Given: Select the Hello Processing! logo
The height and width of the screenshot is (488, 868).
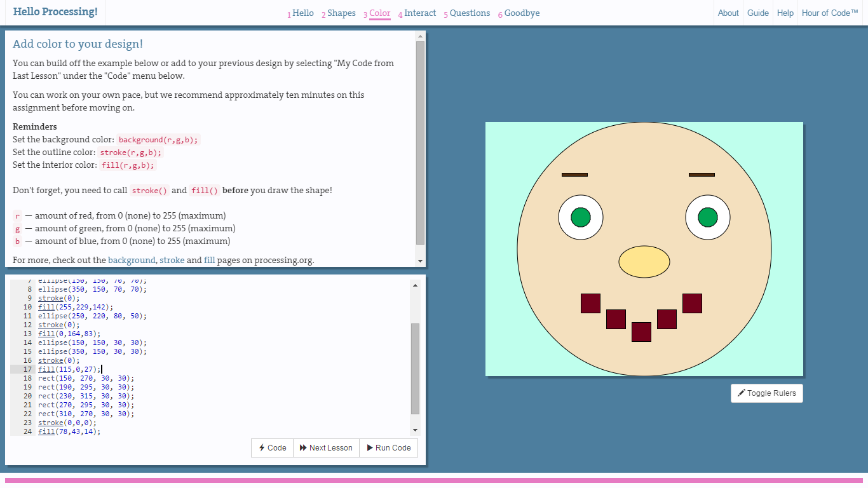Looking at the screenshot, I should (x=55, y=11).
